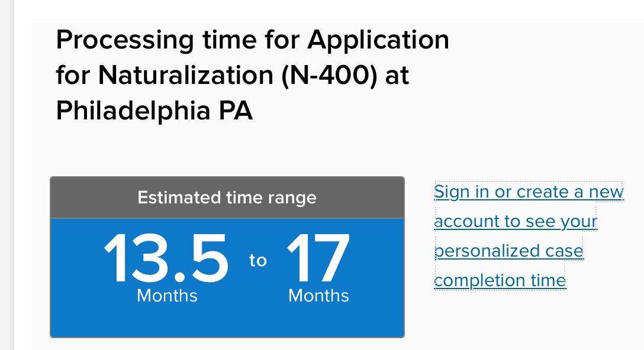644x350 pixels.
Task: Click the gray vertical strip at left edge
Action: click(7, 175)
